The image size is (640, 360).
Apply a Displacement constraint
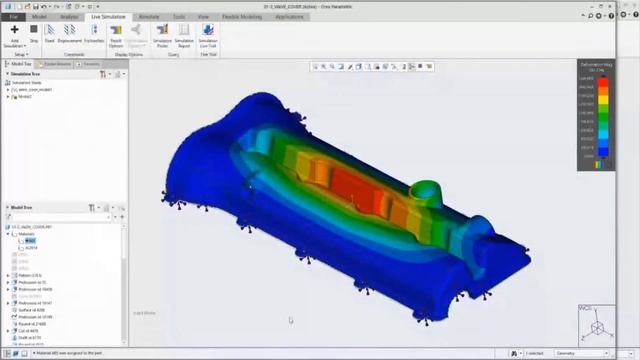(x=69, y=33)
